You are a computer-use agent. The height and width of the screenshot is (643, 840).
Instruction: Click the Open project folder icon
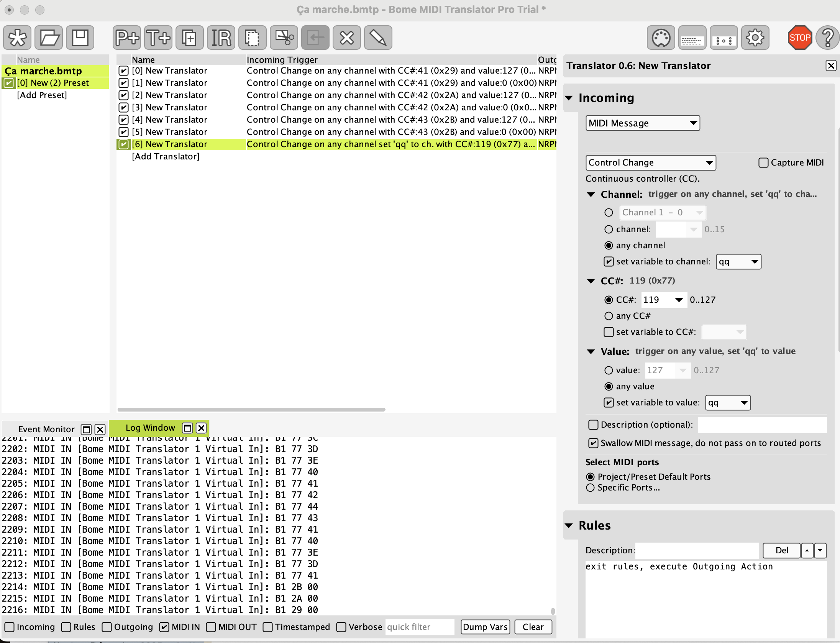[x=49, y=38]
